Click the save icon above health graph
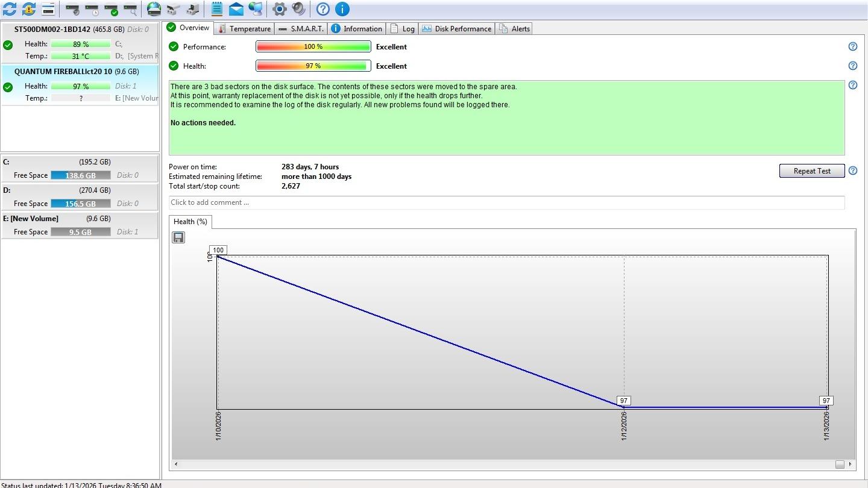Screen dimensions: 868x488 coord(178,237)
